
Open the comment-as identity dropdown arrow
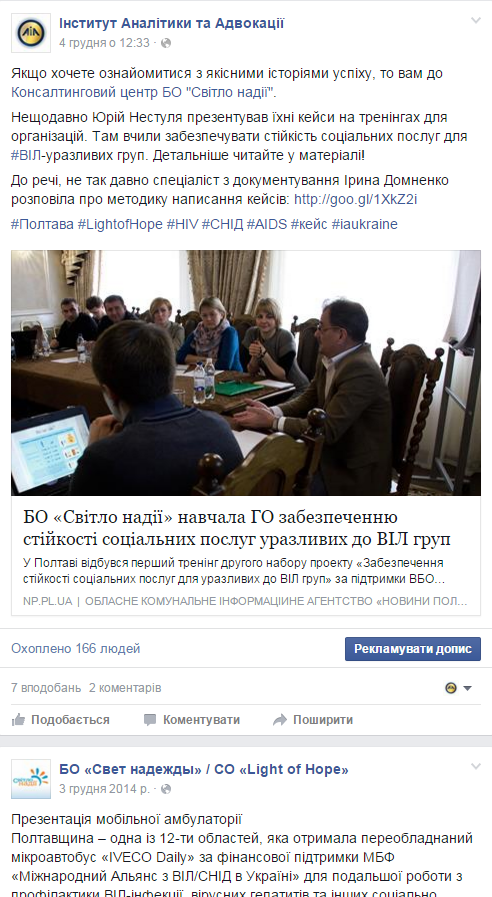pos(467,688)
